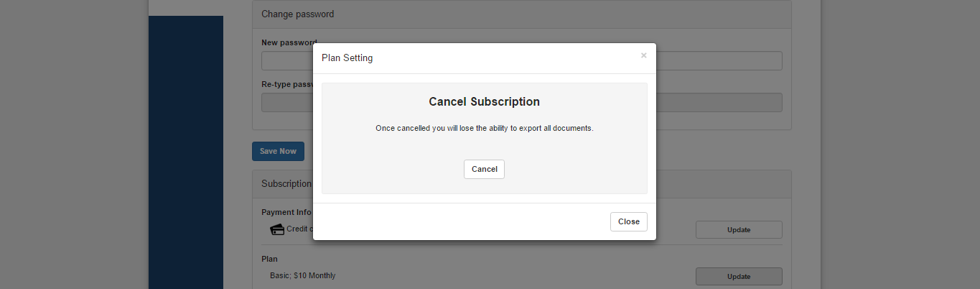Image resolution: width=980 pixels, height=289 pixels.
Task: Click the export documents warning text
Action: pyautogui.click(x=484, y=129)
